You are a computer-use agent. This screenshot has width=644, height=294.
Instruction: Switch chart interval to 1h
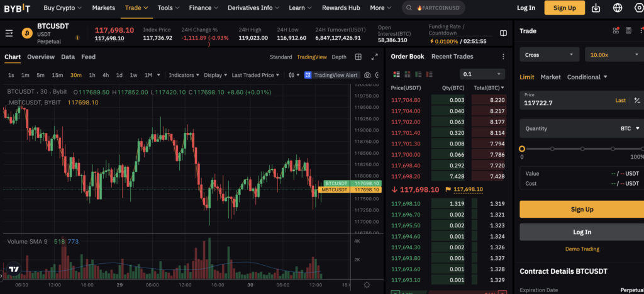pos(92,76)
